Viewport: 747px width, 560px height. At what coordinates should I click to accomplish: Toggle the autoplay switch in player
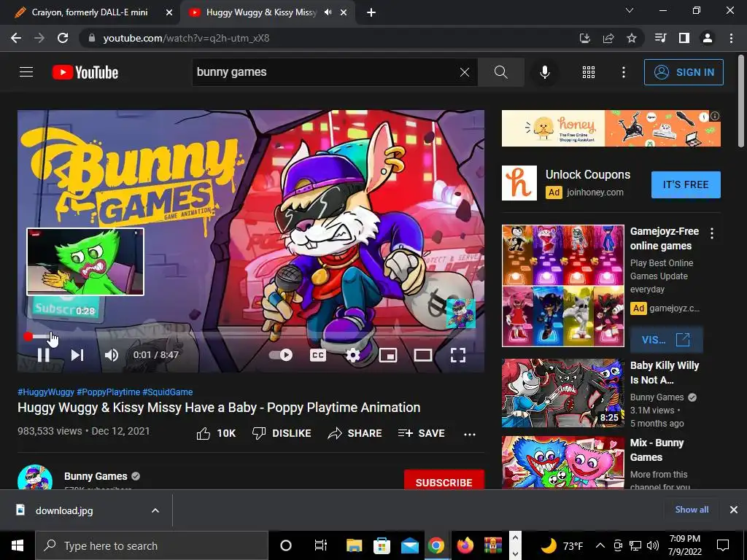pos(281,355)
